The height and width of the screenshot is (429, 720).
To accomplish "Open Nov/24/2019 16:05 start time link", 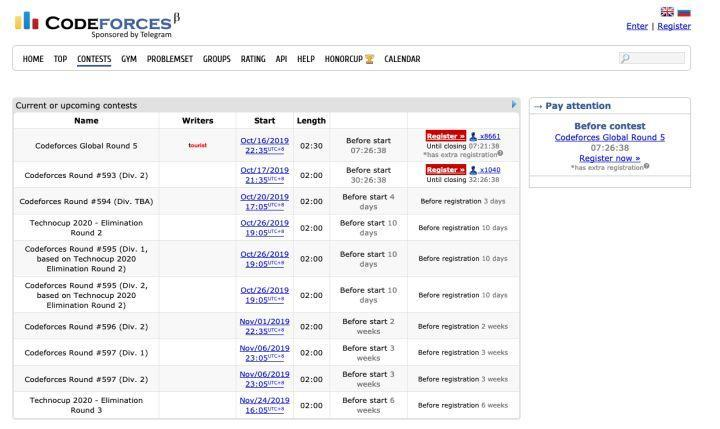I will [264, 405].
